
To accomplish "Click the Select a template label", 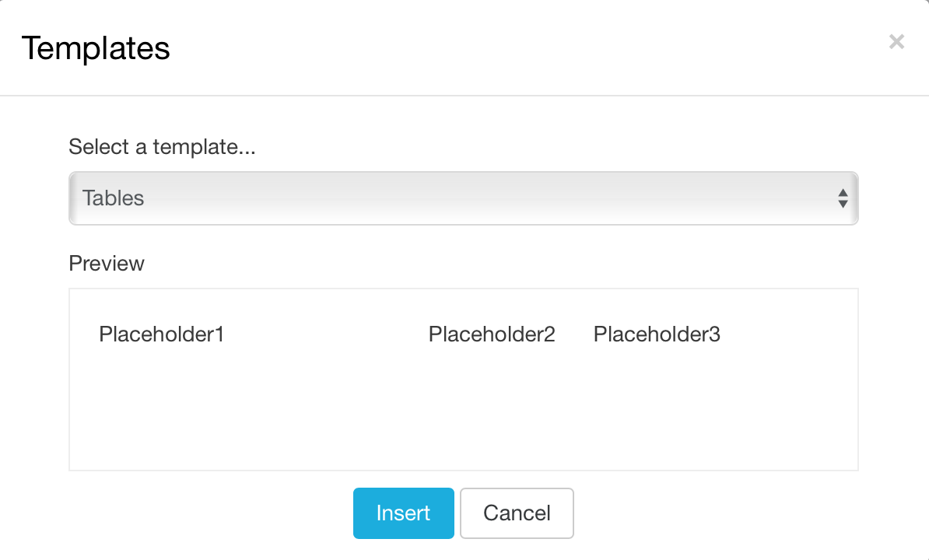I will (163, 147).
